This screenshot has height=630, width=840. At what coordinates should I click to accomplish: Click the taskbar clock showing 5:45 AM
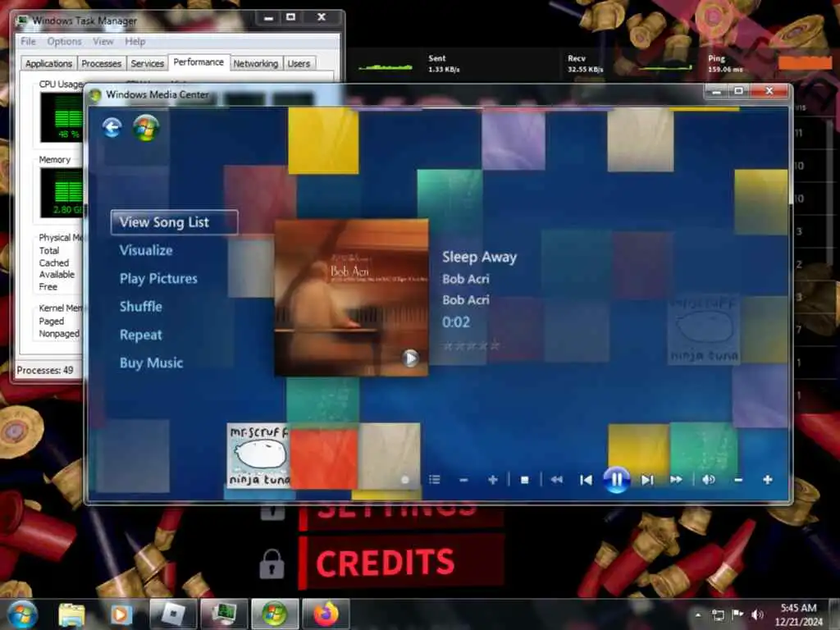pyautogui.click(x=798, y=614)
